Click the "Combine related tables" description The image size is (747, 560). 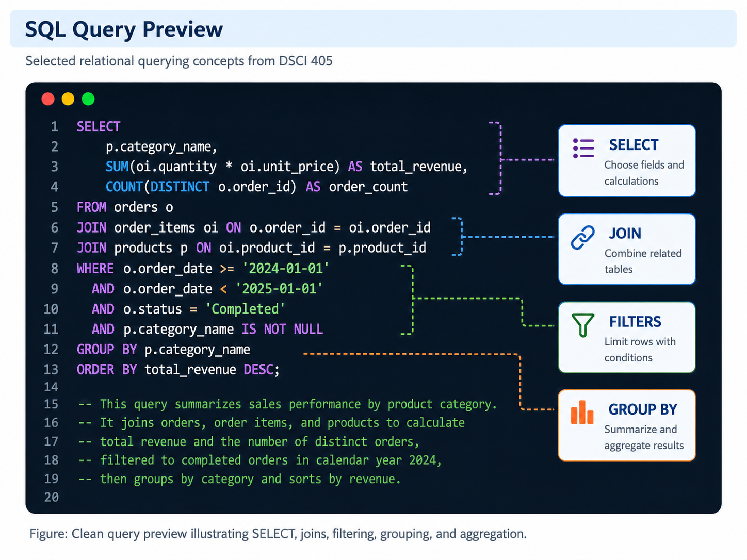(643, 261)
